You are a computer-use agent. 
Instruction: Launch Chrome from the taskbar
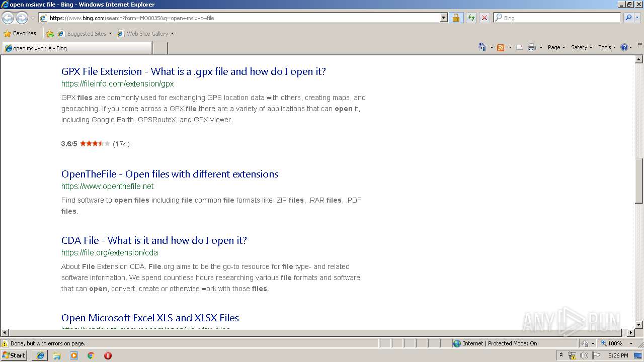(x=91, y=355)
